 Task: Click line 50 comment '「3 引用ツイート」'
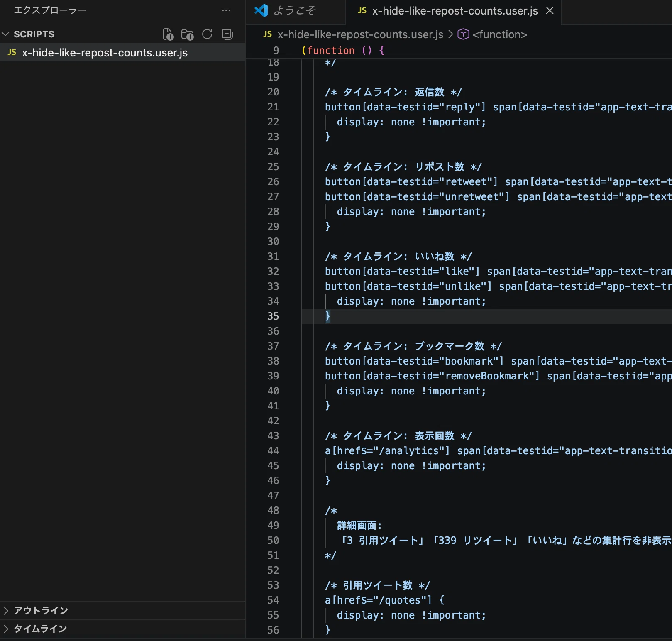tap(382, 540)
